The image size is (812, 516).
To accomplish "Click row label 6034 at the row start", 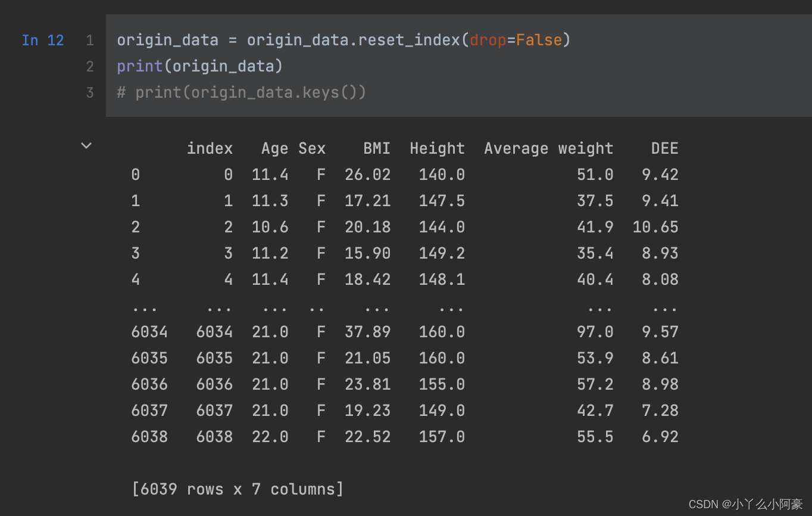I will [x=149, y=332].
